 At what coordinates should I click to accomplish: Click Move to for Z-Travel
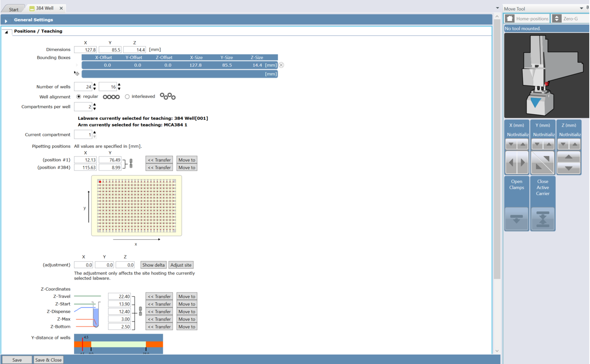pyautogui.click(x=186, y=296)
